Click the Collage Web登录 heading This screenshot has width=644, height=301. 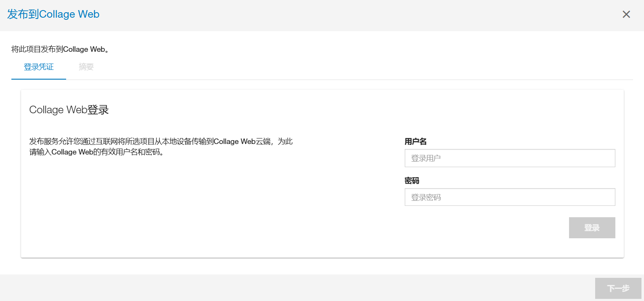click(69, 110)
